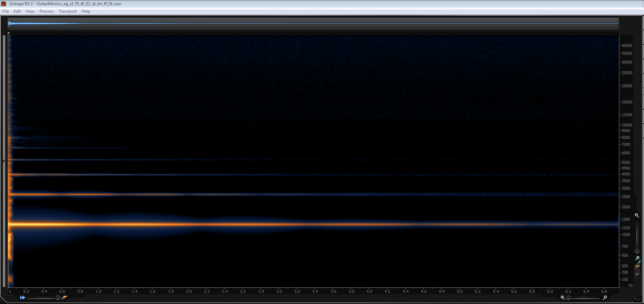Click the horizontal time zoom-in magnifier
This screenshot has height=304, width=644.
coord(605,298)
